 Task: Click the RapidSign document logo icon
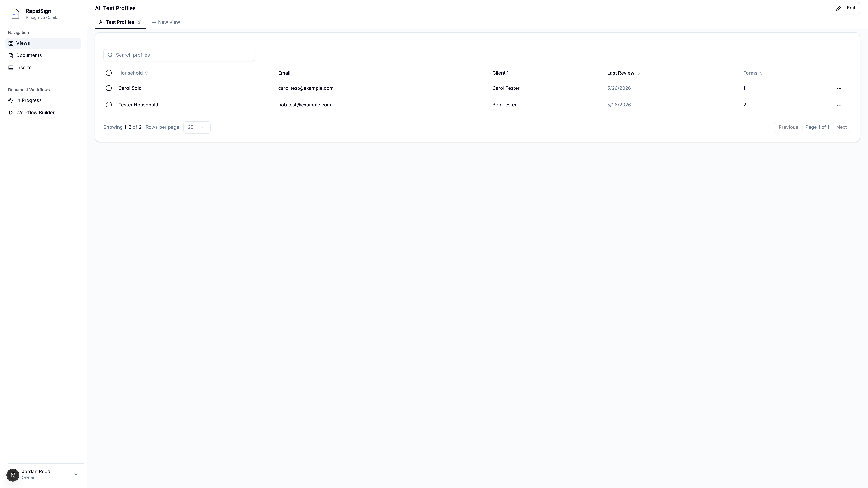(x=15, y=14)
